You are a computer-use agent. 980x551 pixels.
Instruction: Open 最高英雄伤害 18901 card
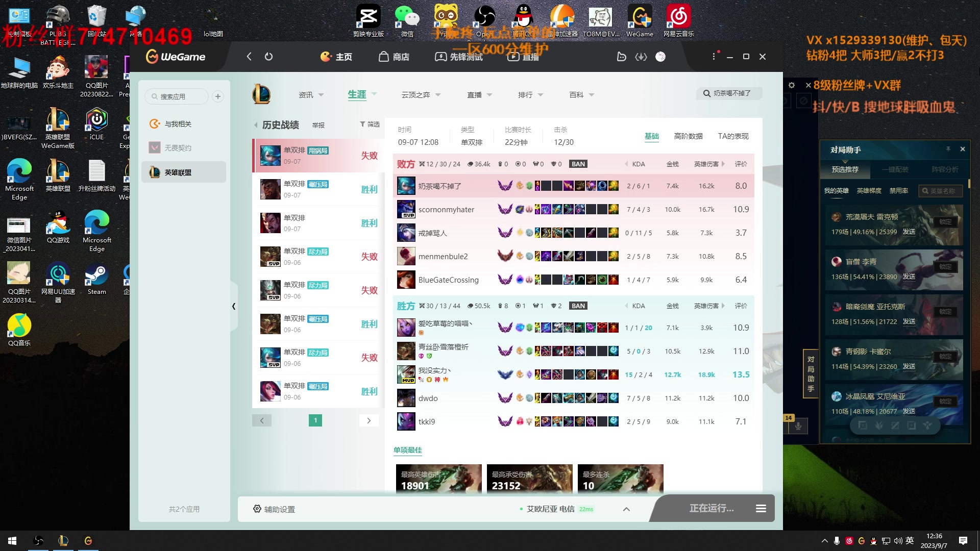pyautogui.click(x=438, y=479)
